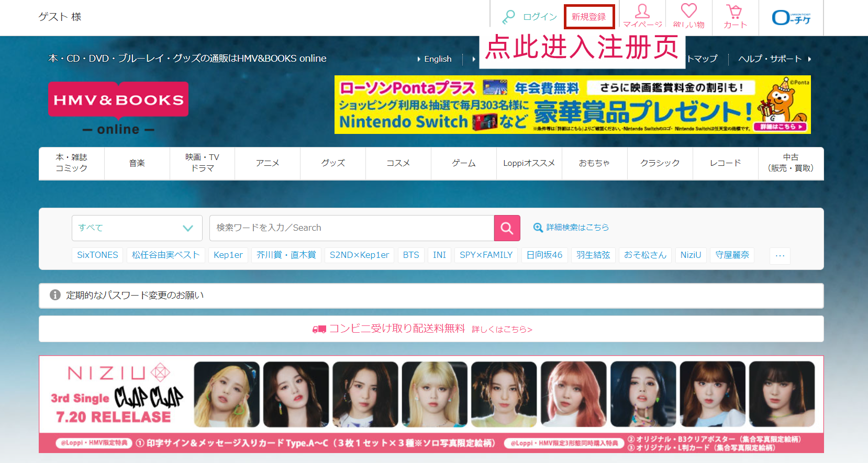
Task: Click コンビニ受け取り配送料無料 notice
Action: pyautogui.click(x=397, y=329)
